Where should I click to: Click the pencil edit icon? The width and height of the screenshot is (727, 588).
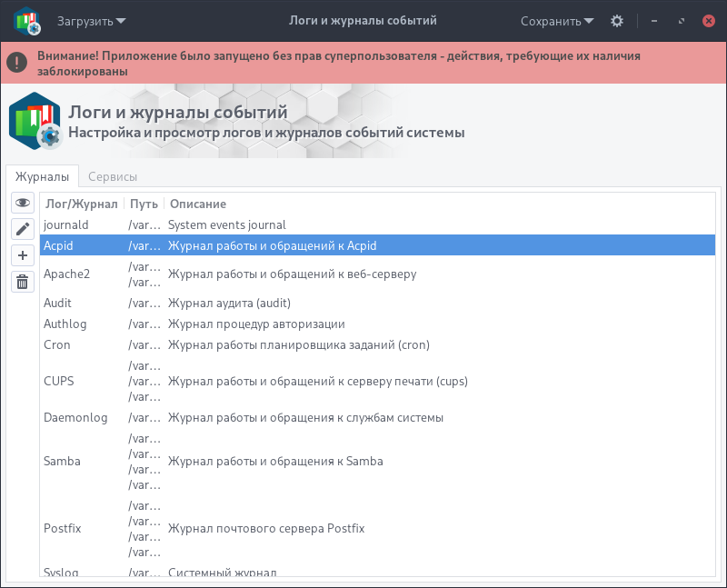[x=23, y=229]
